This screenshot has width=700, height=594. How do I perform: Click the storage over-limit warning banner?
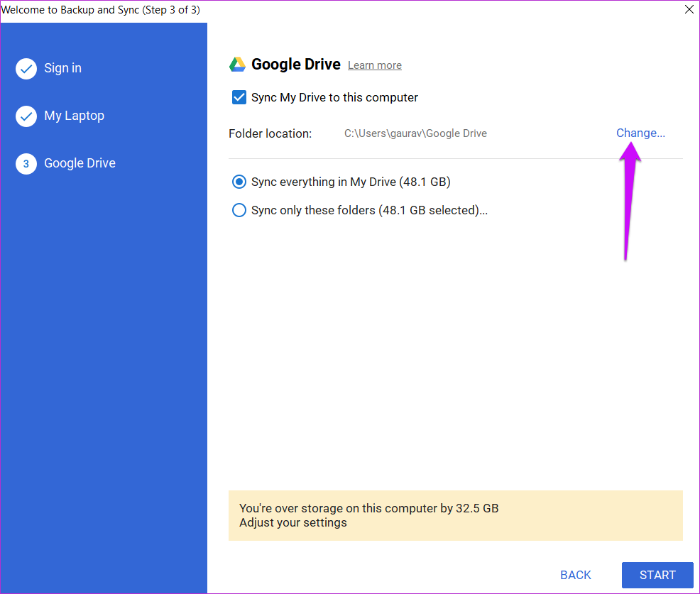[x=455, y=515]
